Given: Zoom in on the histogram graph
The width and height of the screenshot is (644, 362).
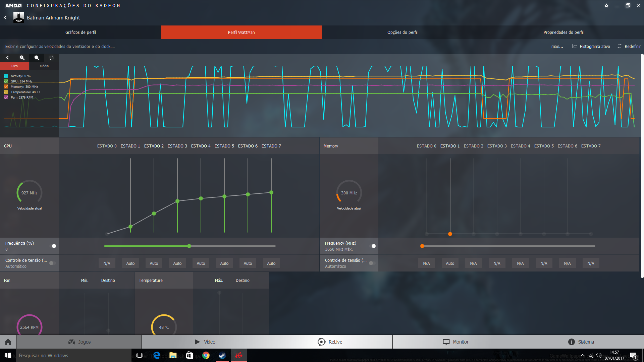Looking at the screenshot, I should tap(22, 58).
